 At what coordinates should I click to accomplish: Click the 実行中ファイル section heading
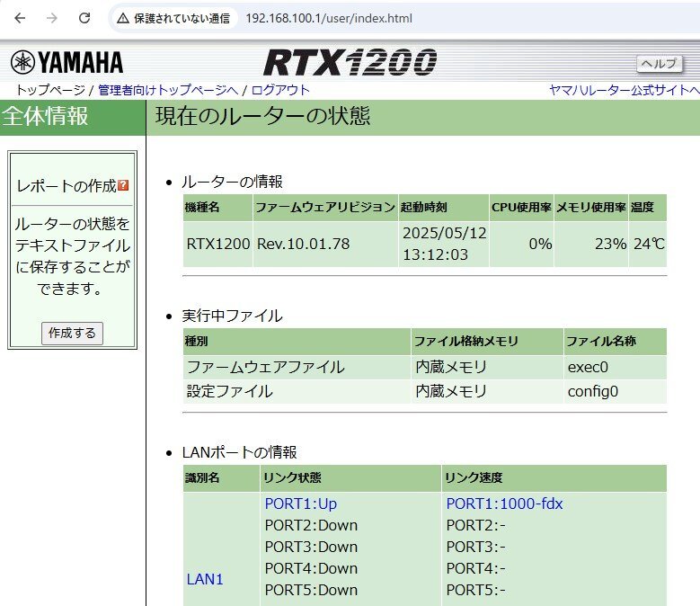click(232, 316)
